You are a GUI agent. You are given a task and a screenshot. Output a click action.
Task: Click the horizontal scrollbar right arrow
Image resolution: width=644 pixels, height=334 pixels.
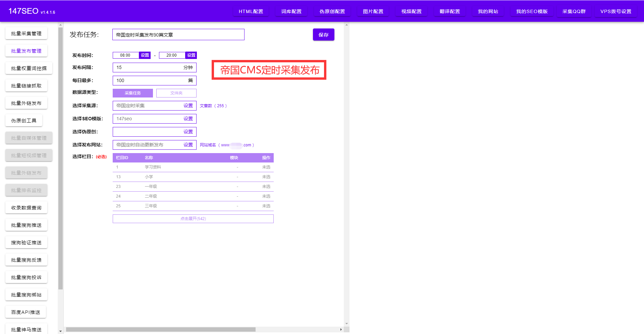tap(341, 330)
